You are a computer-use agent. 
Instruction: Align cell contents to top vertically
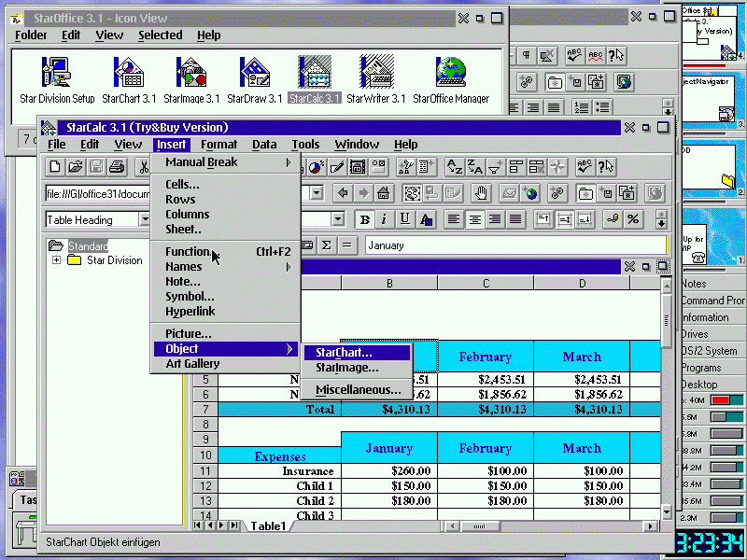543,219
